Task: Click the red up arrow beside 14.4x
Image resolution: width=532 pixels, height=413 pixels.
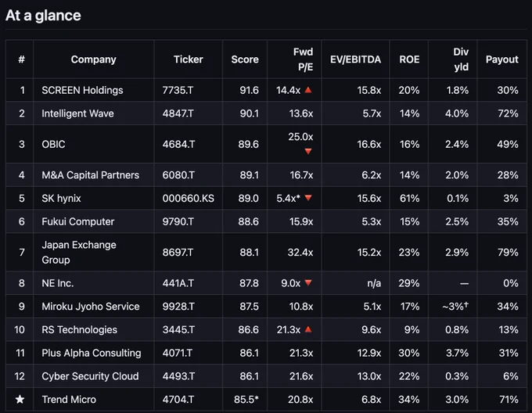Action: tap(308, 90)
